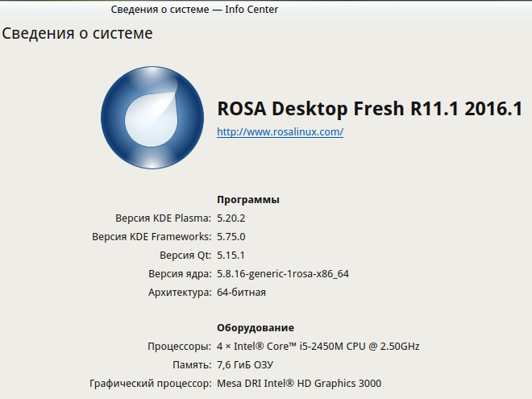Image resolution: width=532 pixels, height=399 pixels.
Task: Click the 'Версия KDE Frameworks' label
Action: [x=152, y=236]
